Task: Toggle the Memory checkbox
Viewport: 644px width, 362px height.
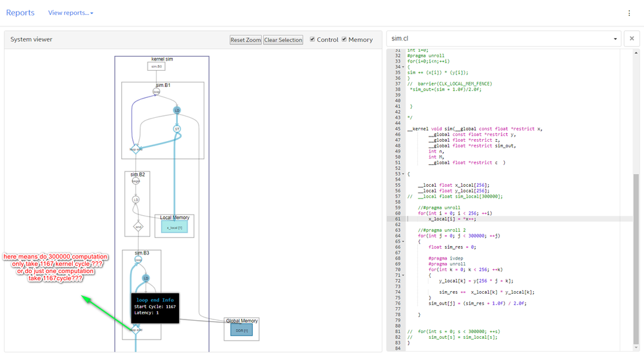Action: [344, 39]
